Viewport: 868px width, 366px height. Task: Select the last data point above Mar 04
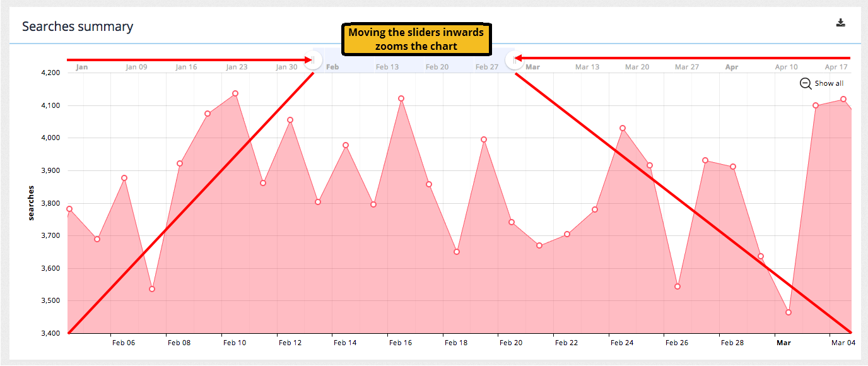click(843, 99)
